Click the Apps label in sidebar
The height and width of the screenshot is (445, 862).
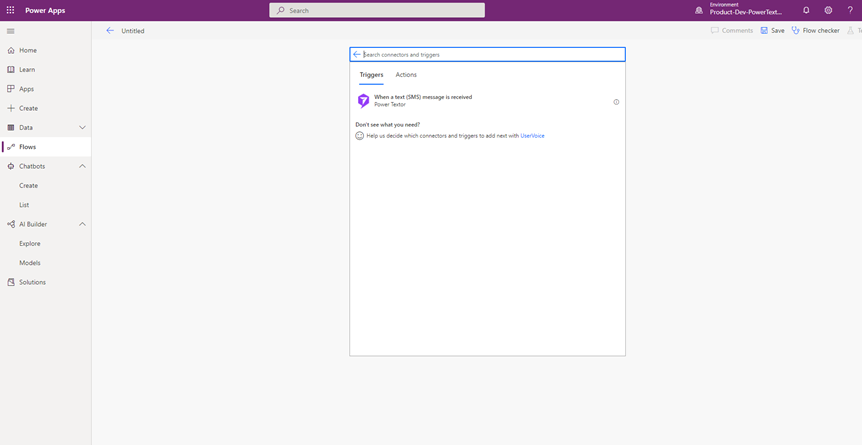point(26,89)
